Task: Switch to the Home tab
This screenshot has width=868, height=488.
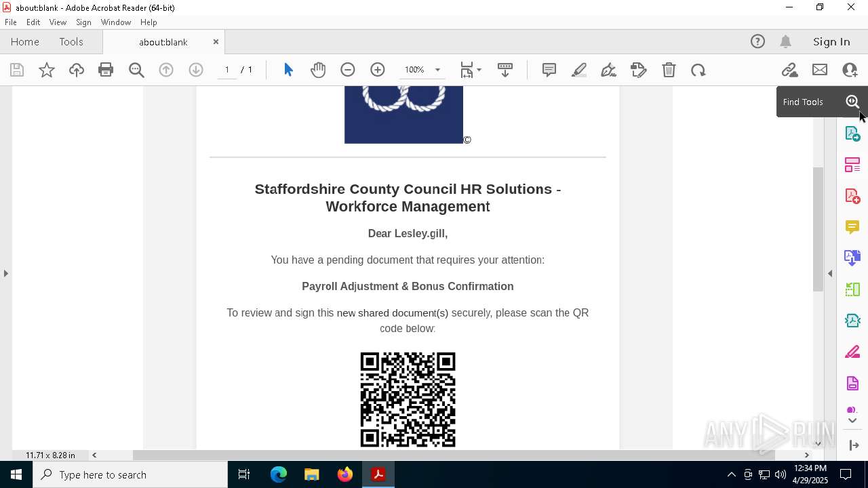Action: pyautogui.click(x=25, y=41)
